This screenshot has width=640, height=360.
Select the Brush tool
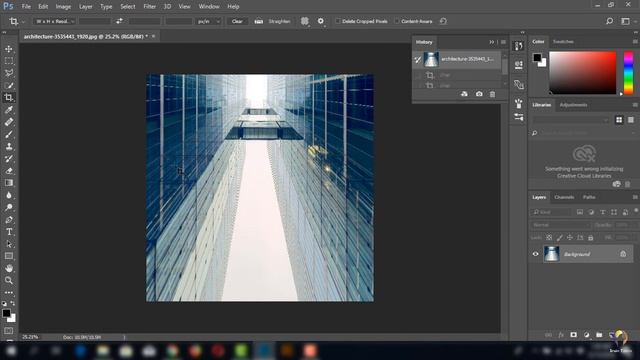pyautogui.click(x=9, y=134)
